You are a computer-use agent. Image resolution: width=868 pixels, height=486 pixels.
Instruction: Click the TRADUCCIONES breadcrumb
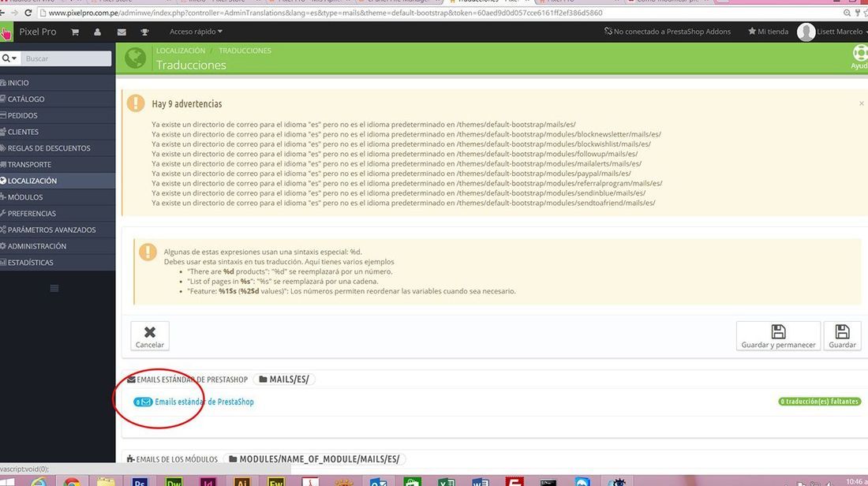245,50
